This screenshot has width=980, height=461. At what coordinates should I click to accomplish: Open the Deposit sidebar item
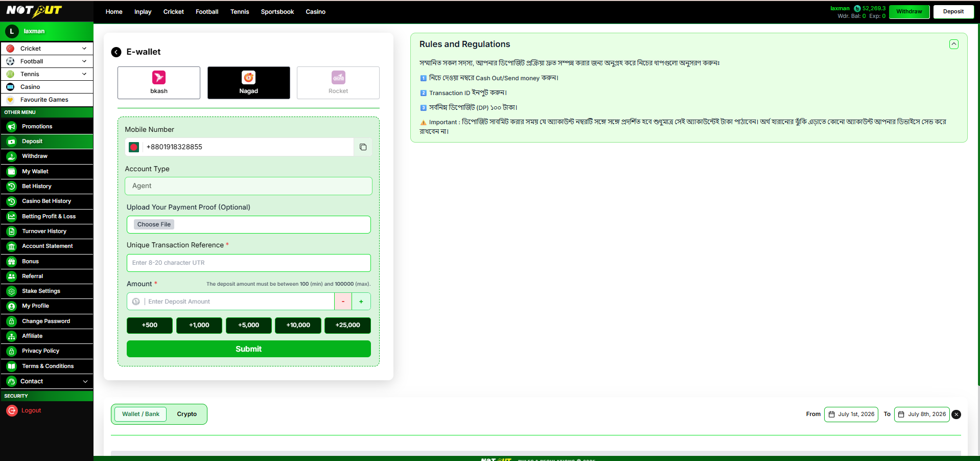point(47,142)
